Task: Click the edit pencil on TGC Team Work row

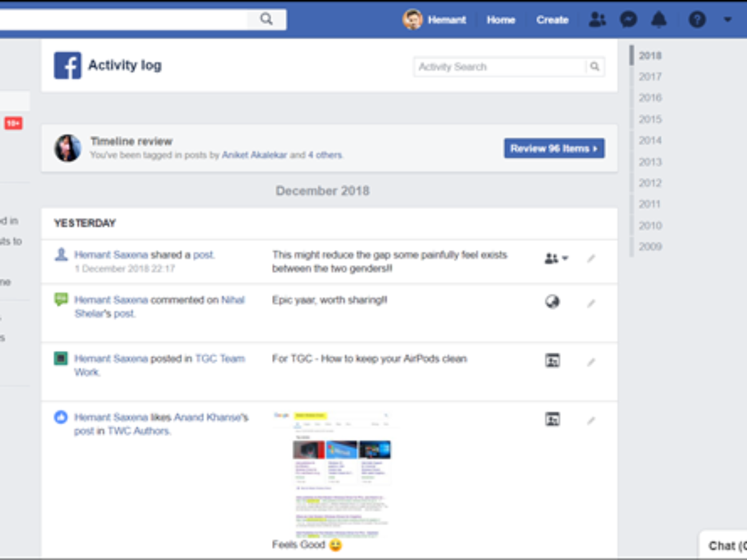Action: tap(591, 362)
